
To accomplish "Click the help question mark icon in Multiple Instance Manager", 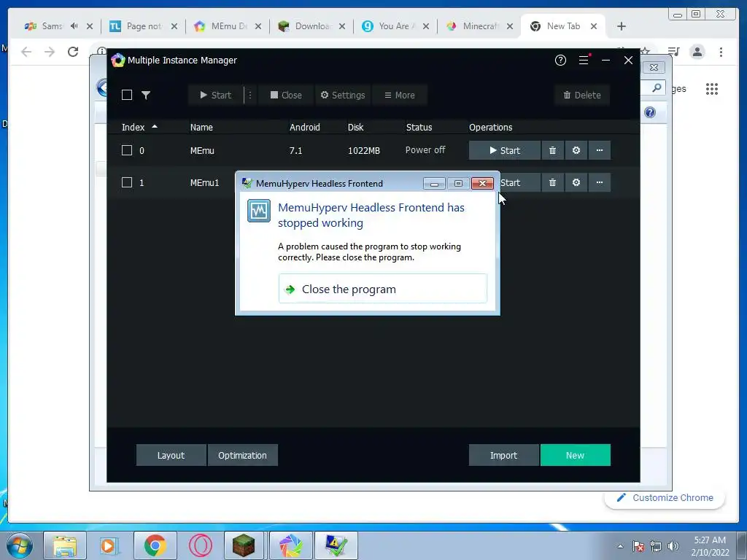I will point(560,60).
